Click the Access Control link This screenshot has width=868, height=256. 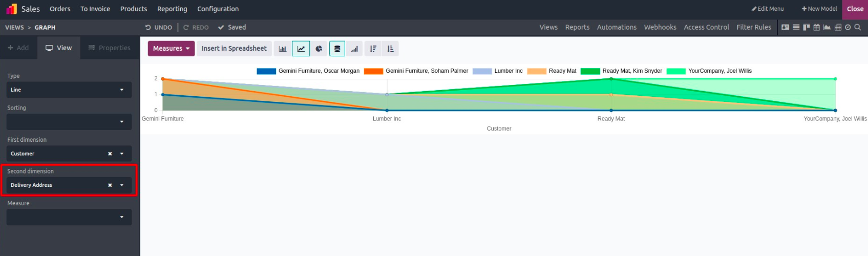point(706,27)
